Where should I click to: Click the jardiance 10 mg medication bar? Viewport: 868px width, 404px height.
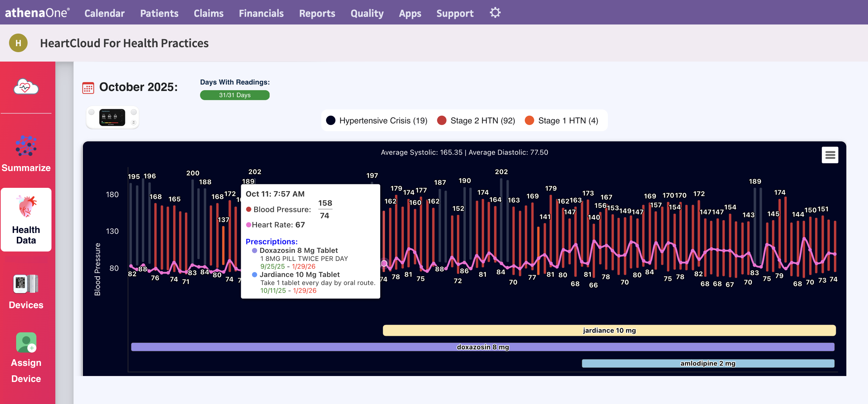pyautogui.click(x=609, y=330)
